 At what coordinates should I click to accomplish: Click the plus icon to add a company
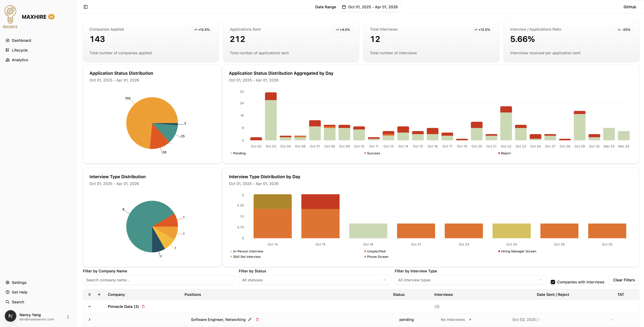[x=99, y=295]
